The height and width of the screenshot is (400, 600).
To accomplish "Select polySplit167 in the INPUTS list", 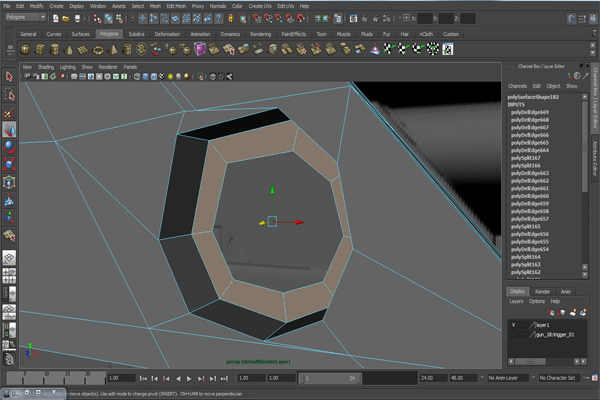I will 525,158.
